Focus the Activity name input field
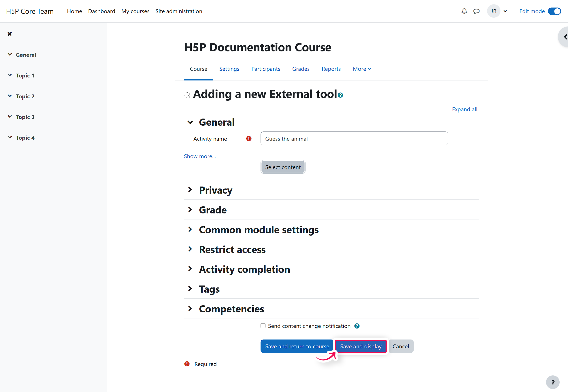568x392 pixels. (354, 139)
